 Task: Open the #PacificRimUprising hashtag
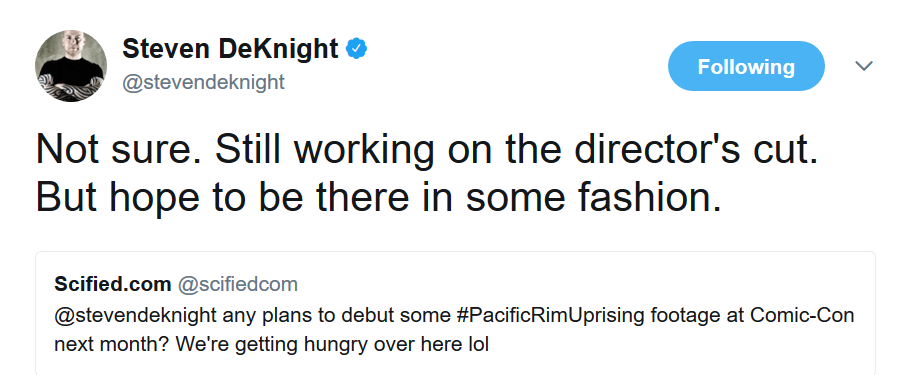(549, 316)
